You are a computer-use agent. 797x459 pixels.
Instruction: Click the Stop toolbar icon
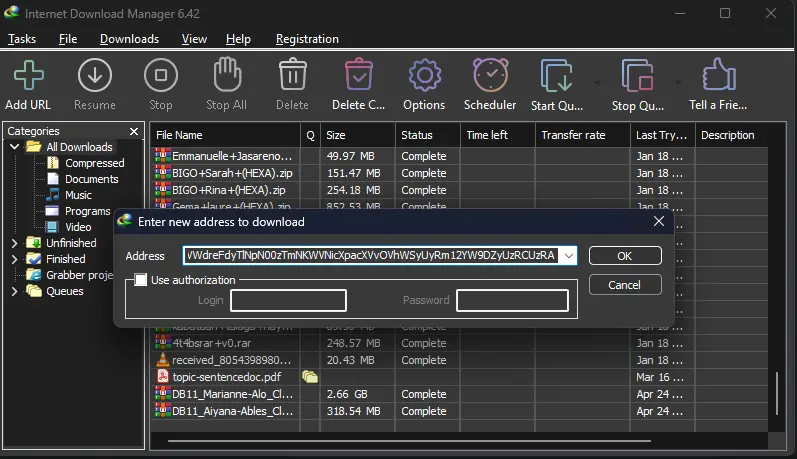161,75
